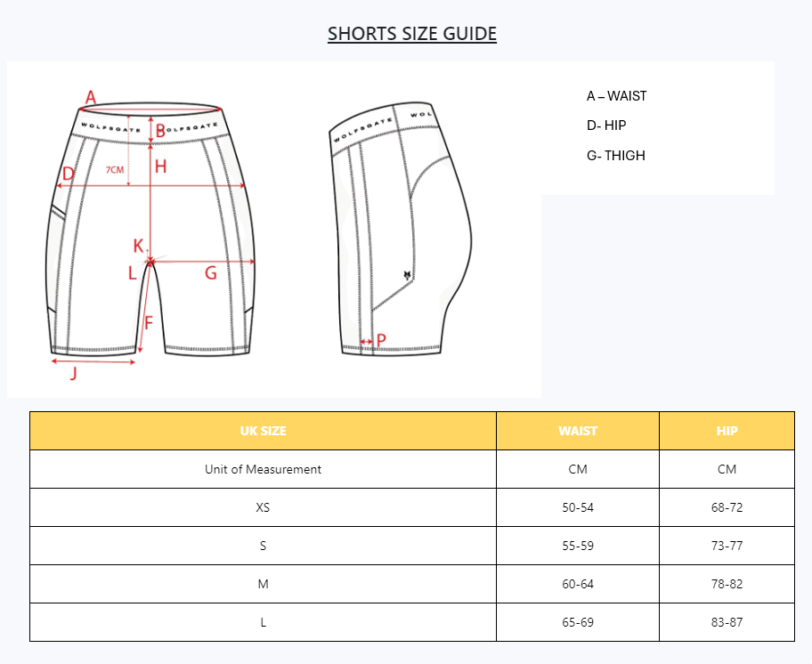The image size is (812, 664).
Task: Click the 'A – WAIST' legend entry
Action: (x=616, y=96)
